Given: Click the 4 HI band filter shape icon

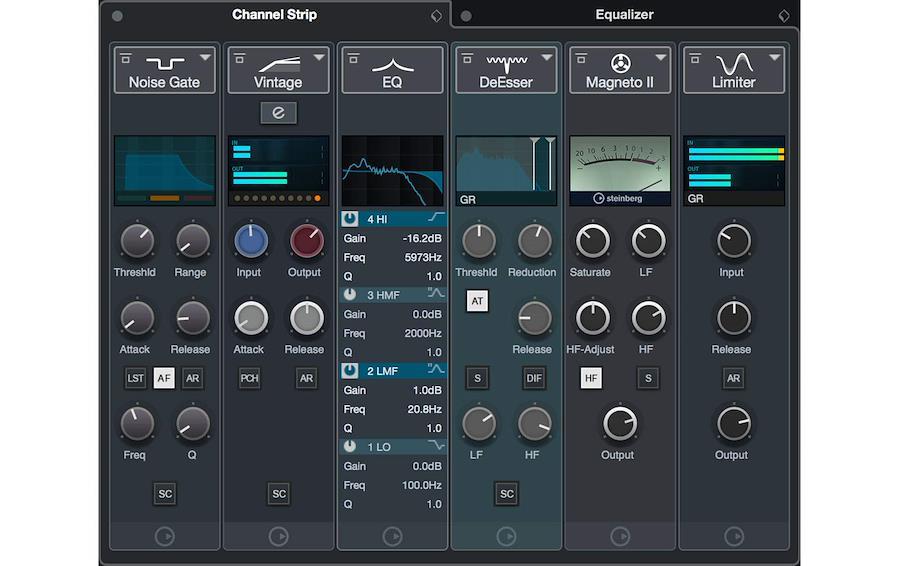Looking at the screenshot, I should 436,218.
